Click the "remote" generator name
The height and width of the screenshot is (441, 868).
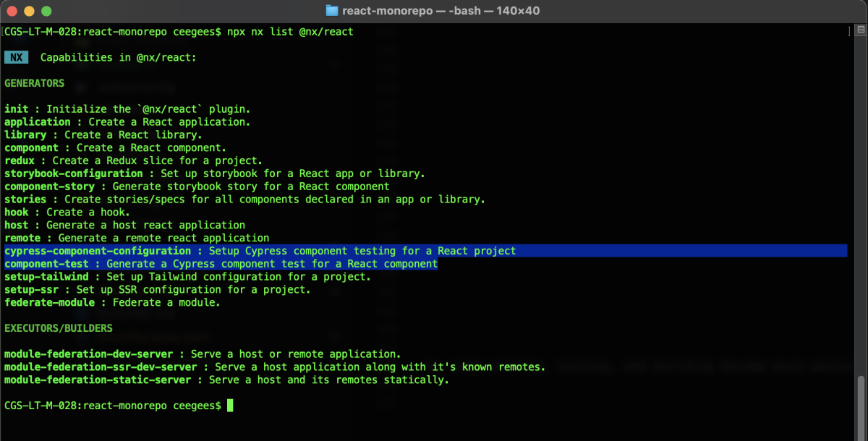(x=22, y=238)
